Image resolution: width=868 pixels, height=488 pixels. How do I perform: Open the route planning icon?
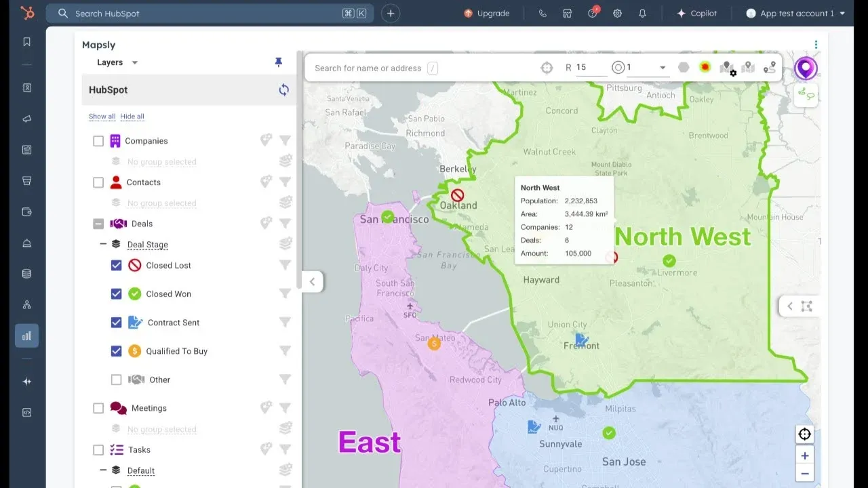coord(770,67)
